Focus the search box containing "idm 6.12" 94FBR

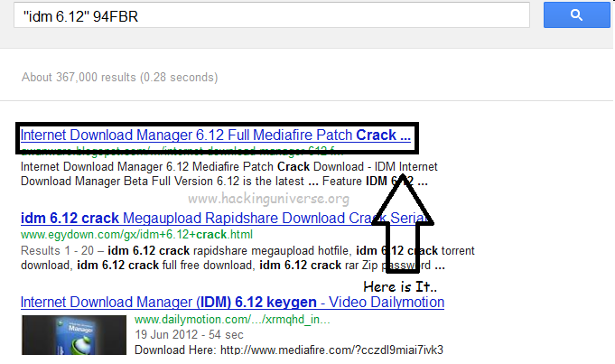coord(272,15)
